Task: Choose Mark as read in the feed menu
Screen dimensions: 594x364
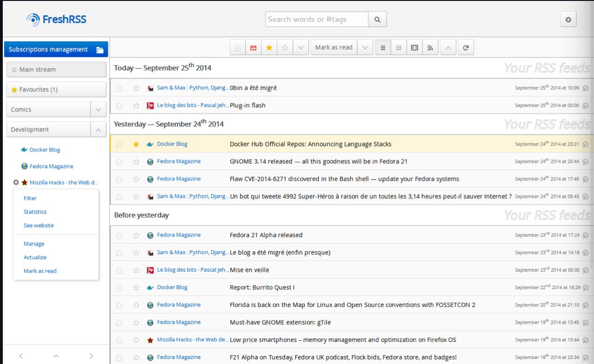Action: tap(40, 271)
